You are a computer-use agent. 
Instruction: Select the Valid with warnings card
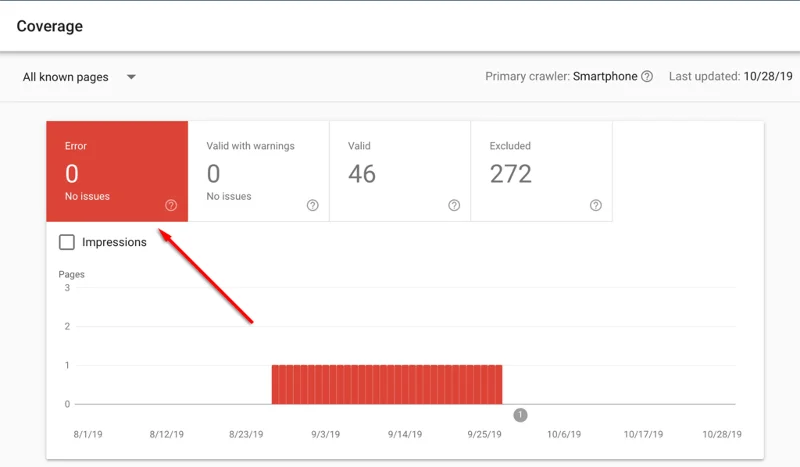coord(259,171)
